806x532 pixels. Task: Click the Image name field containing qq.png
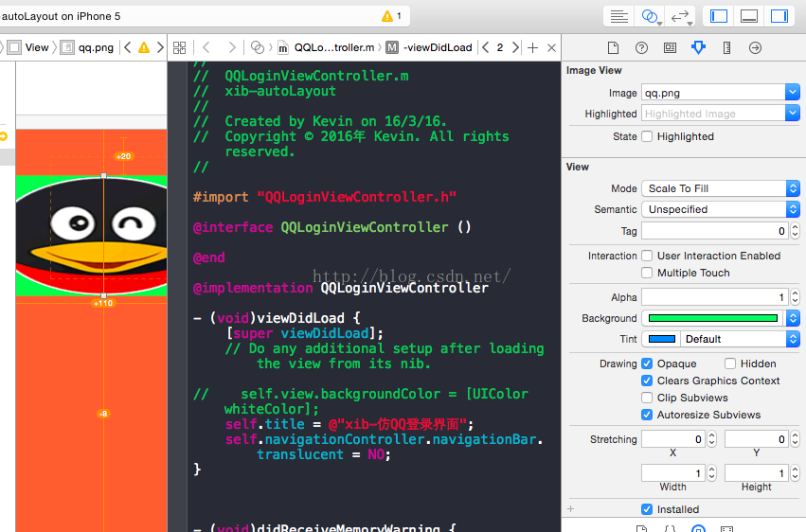(713, 93)
